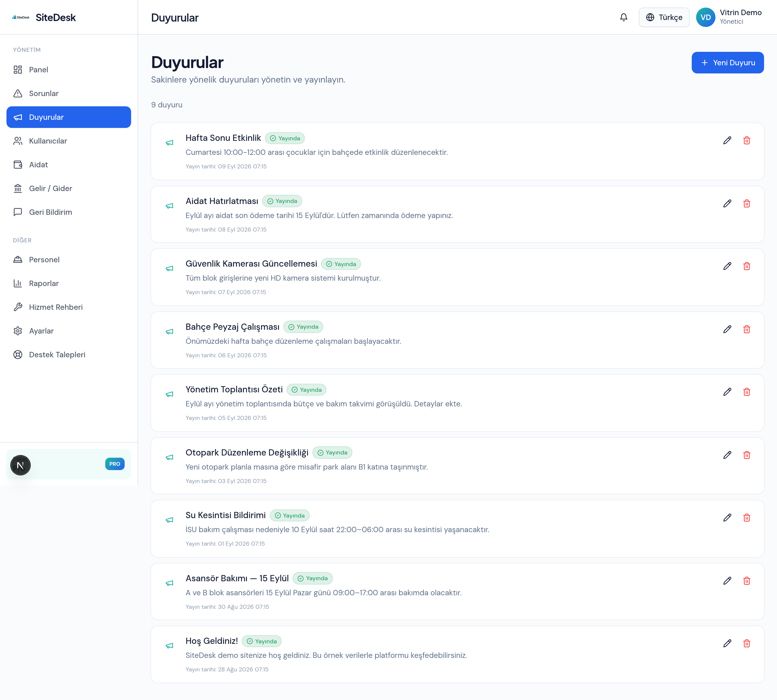Go to Panel in the sidebar
The width and height of the screenshot is (777, 700).
click(x=69, y=70)
